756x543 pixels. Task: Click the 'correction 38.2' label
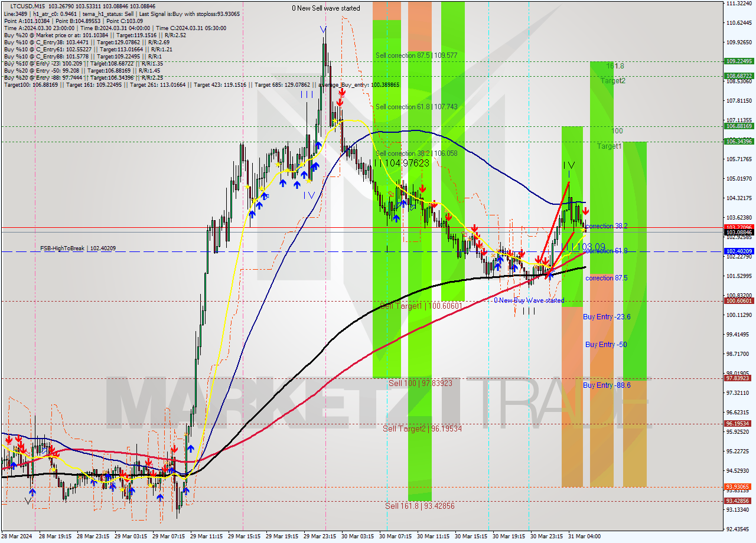click(607, 226)
